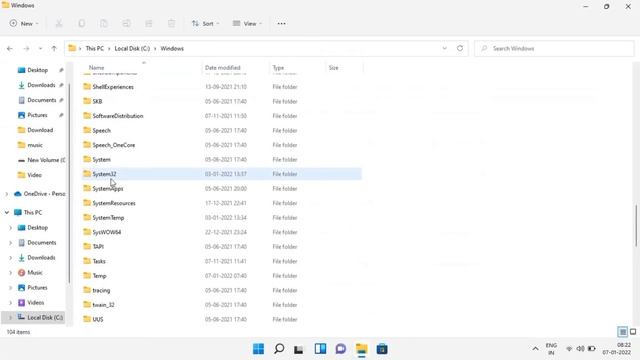Open Chat app on the taskbar
This screenshot has height=360, width=640.
click(x=341, y=349)
